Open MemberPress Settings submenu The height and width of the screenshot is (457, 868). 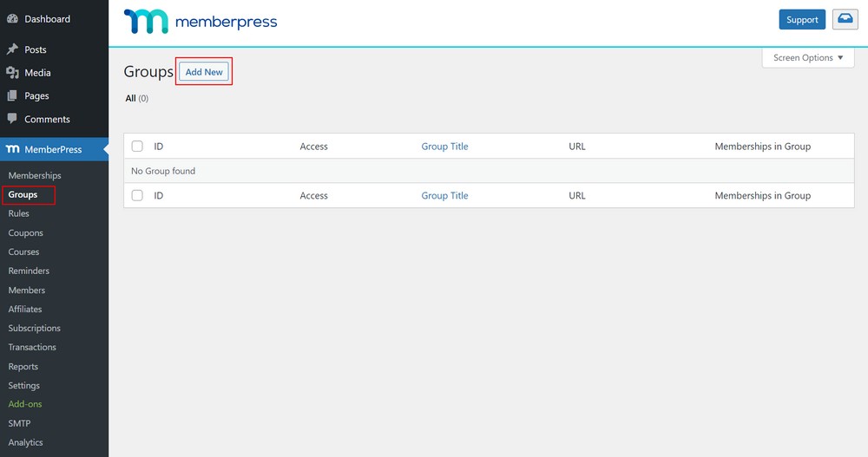(x=23, y=386)
